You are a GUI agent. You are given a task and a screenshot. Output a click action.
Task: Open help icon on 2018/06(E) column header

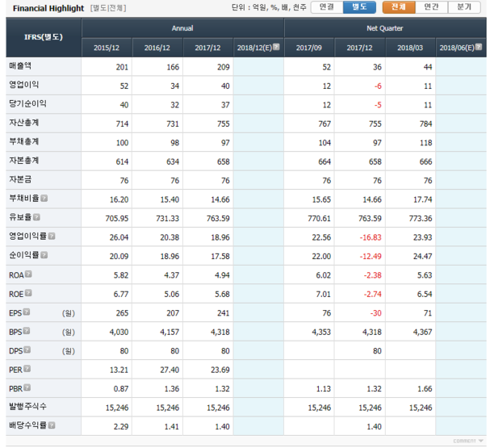click(479, 47)
